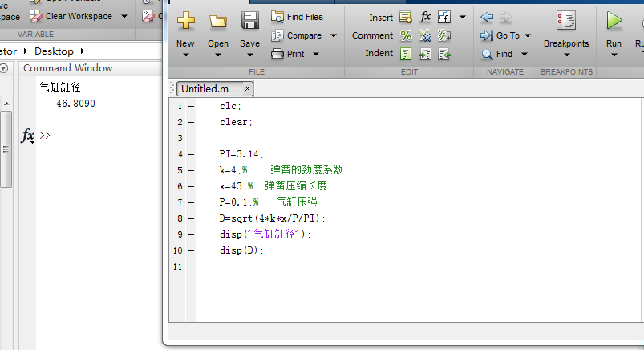The width and height of the screenshot is (644, 350).
Task: Click the code line 'PI=3.14;'
Action: point(241,154)
